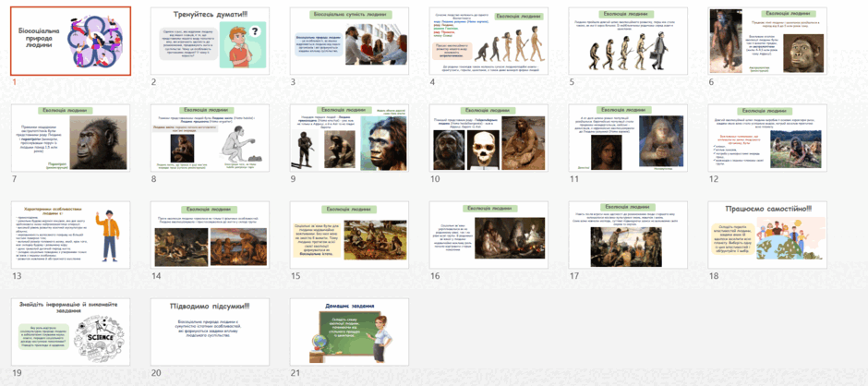This screenshot has width=868, height=386.
Task: Select slide 7 thumbnail with paranthropus face
Action: point(71,138)
